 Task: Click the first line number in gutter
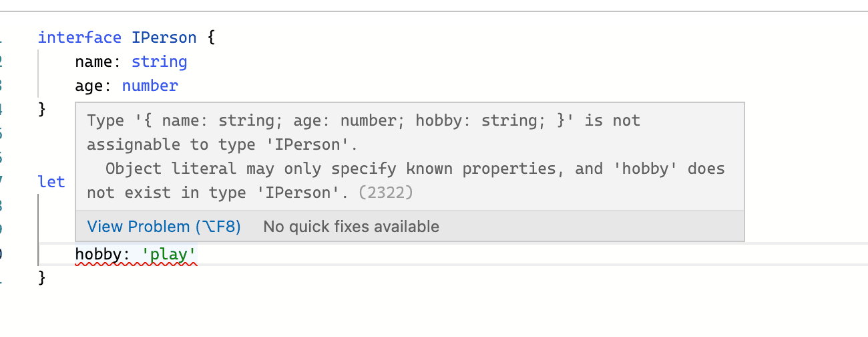(1, 37)
